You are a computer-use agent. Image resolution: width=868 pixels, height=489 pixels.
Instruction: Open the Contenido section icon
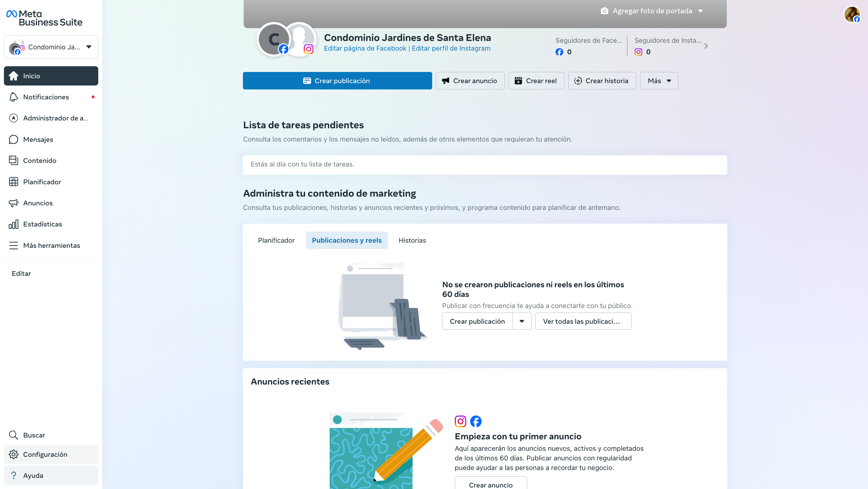pos(14,160)
